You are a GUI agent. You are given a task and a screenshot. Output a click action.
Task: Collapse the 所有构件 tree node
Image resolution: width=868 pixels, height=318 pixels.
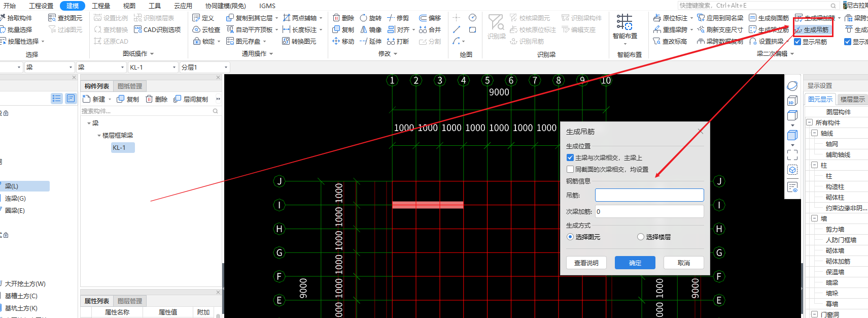810,122
